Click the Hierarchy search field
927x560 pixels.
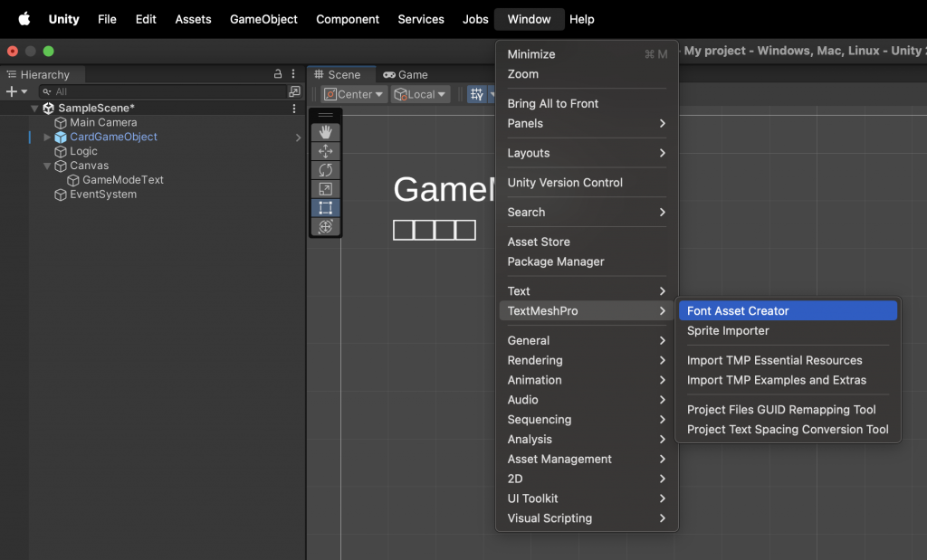[x=163, y=91]
